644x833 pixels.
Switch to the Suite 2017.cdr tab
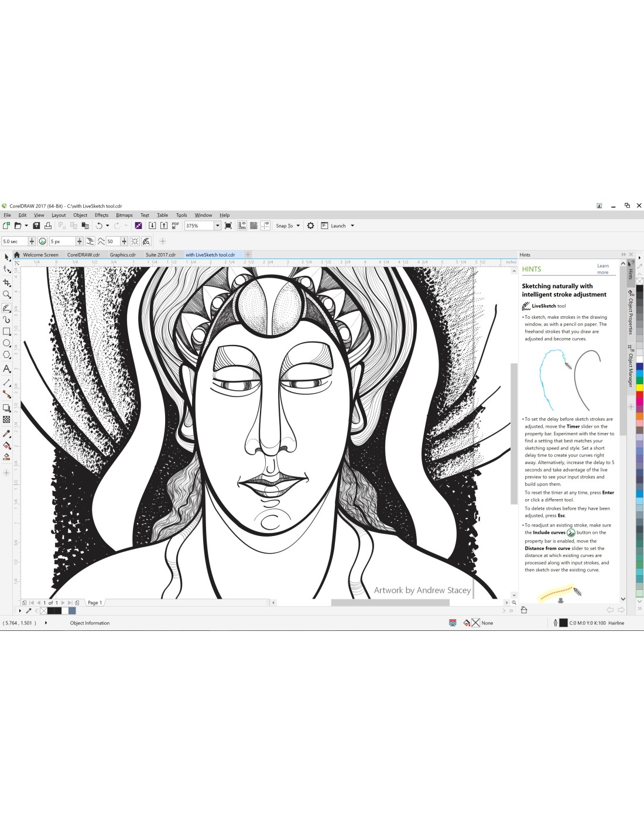160,255
